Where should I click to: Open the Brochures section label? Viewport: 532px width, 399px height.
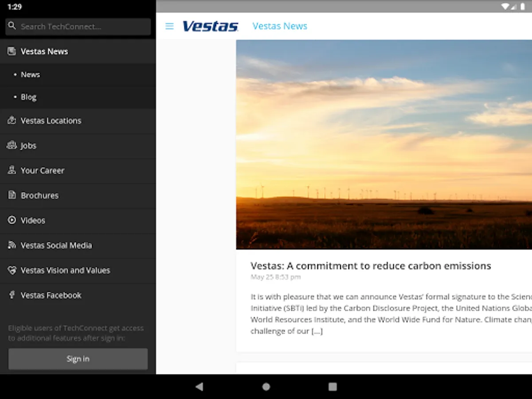click(39, 195)
